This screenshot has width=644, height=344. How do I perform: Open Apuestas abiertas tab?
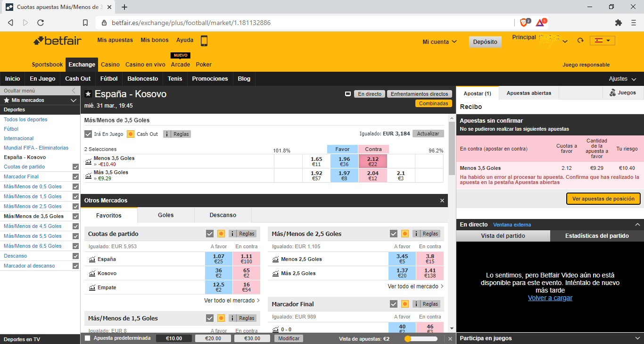[529, 93]
